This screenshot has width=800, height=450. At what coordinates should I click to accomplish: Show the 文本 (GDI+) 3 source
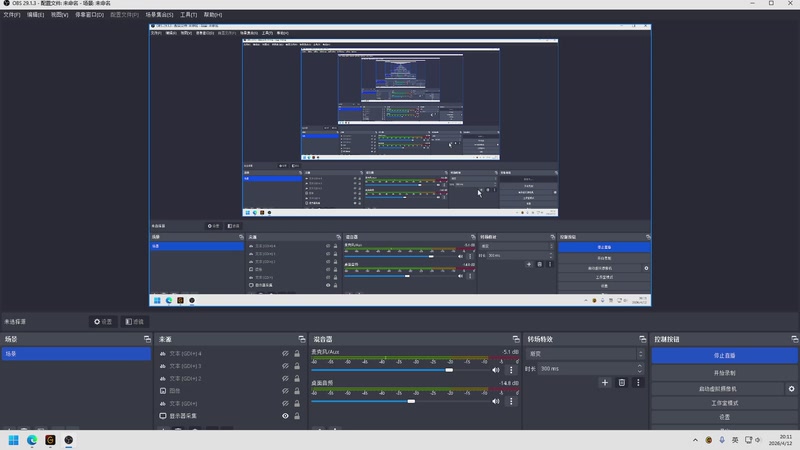tap(285, 366)
